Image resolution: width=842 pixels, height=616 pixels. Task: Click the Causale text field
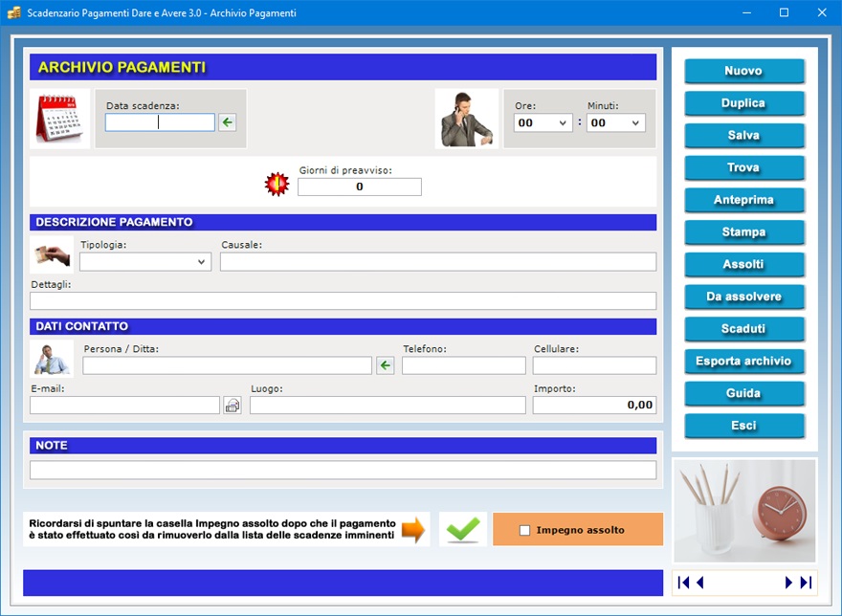(x=438, y=262)
